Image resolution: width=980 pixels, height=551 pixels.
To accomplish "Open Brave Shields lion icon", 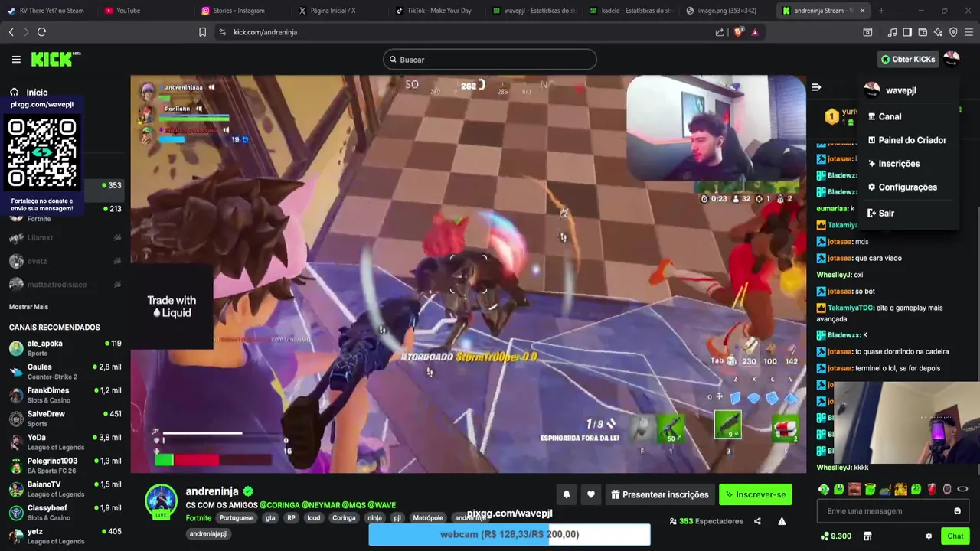I will 738,32.
